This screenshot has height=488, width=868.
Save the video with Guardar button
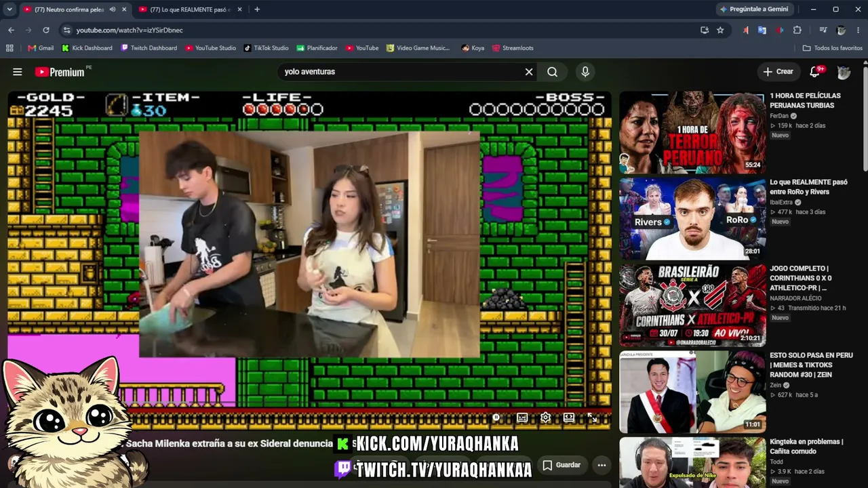pyautogui.click(x=561, y=465)
